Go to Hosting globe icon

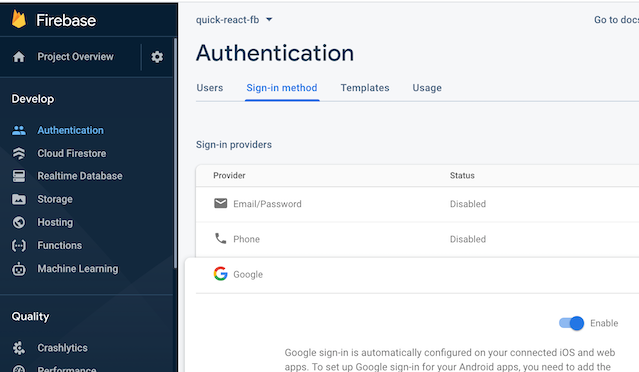point(19,222)
